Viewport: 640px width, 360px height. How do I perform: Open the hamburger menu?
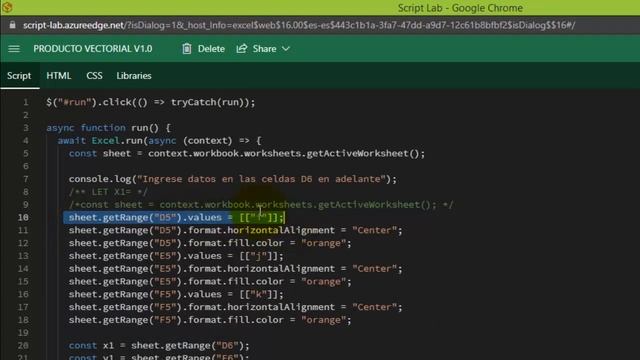(14, 49)
